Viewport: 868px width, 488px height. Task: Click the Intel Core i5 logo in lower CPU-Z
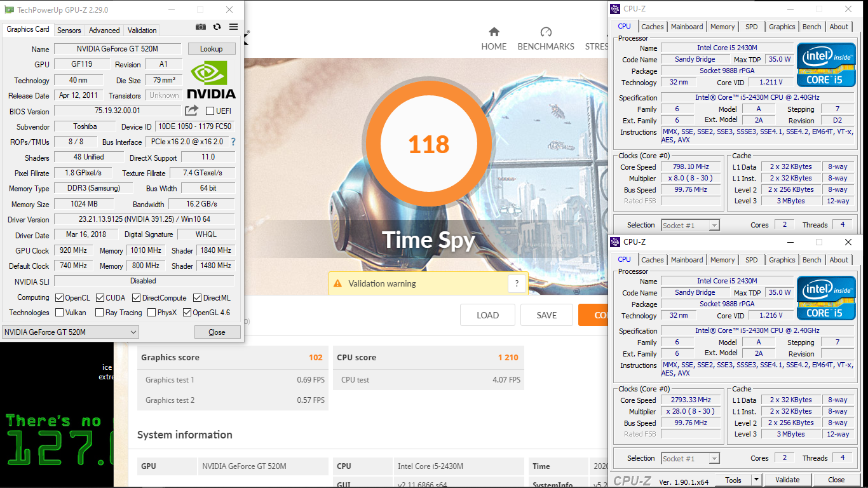click(x=825, y=298)
